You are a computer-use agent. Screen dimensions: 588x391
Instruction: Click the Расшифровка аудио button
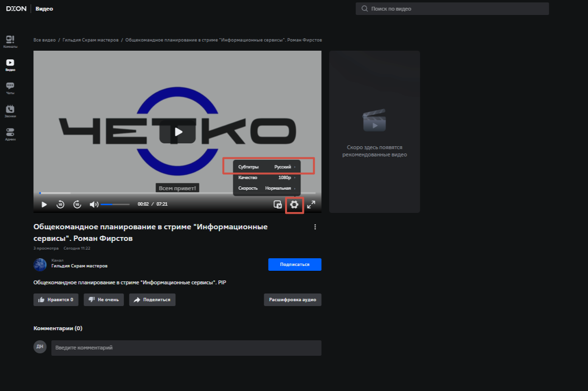tap(293, 300)
